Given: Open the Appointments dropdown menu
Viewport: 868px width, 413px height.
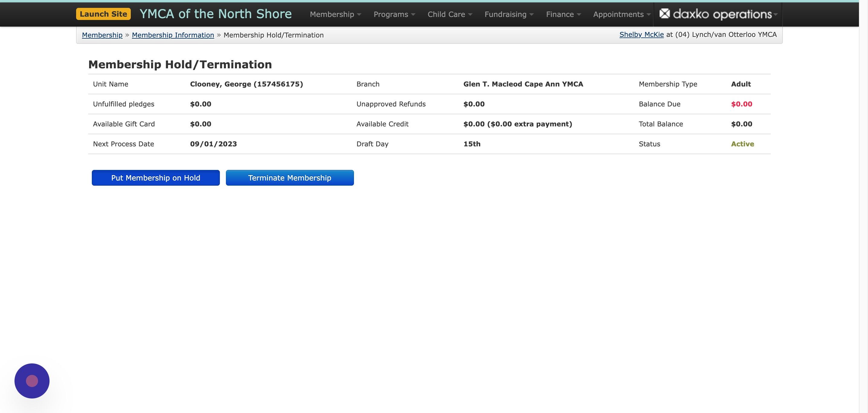Looking at the screenshot, I should click(x=622, y=14).
